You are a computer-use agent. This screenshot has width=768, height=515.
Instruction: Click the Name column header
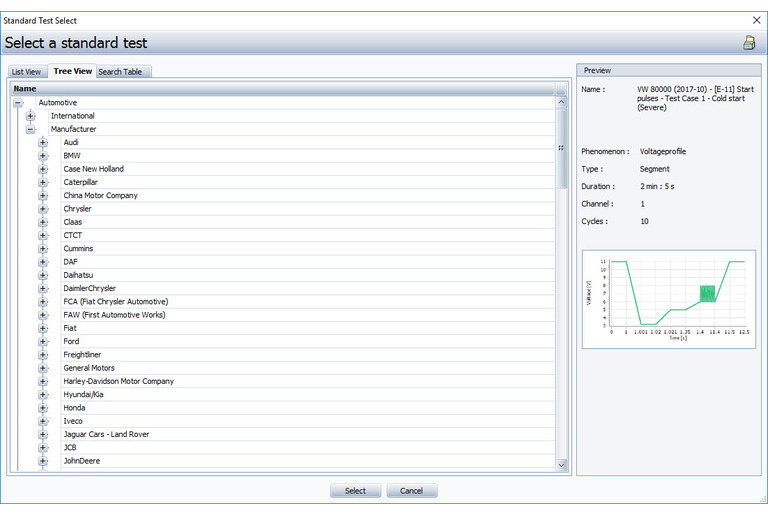(283, 89)
